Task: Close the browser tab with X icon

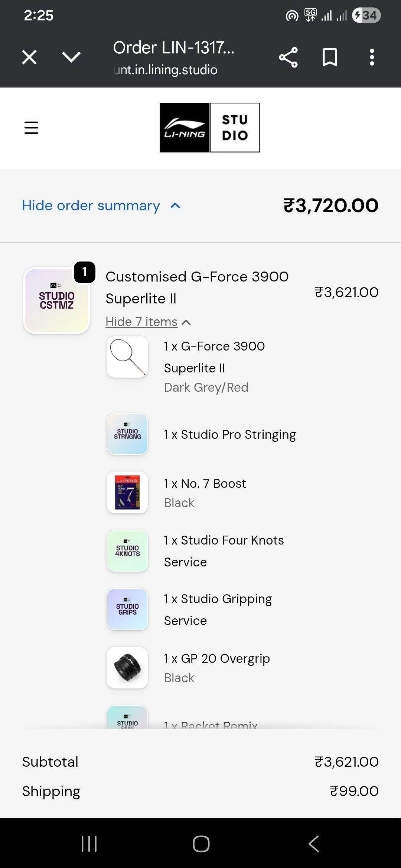Action: (29, 57)
